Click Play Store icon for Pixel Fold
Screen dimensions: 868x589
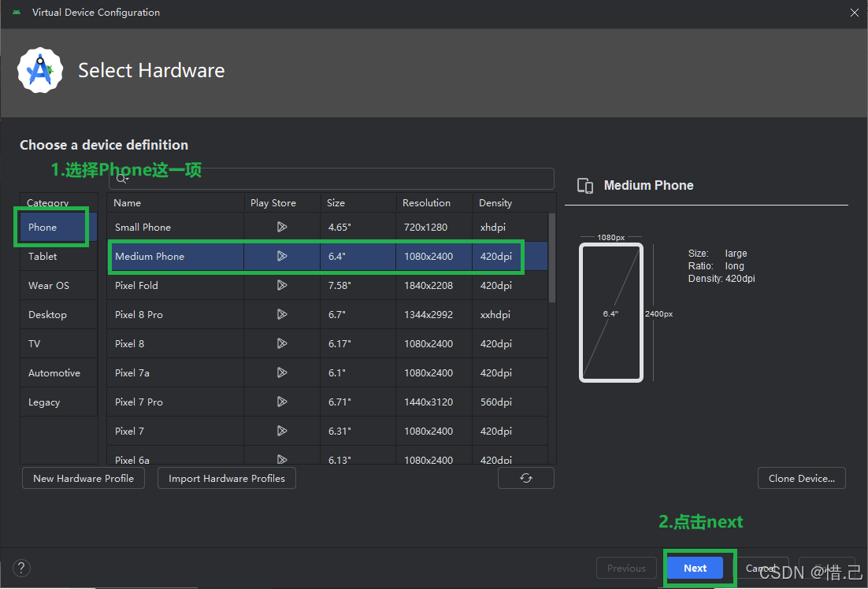[282, 285]
